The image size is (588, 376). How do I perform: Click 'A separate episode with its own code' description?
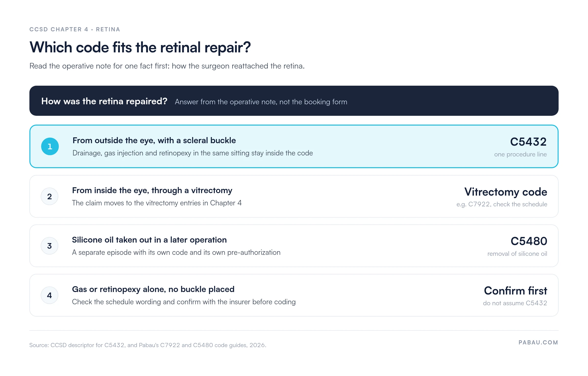(x=176, y=252)
